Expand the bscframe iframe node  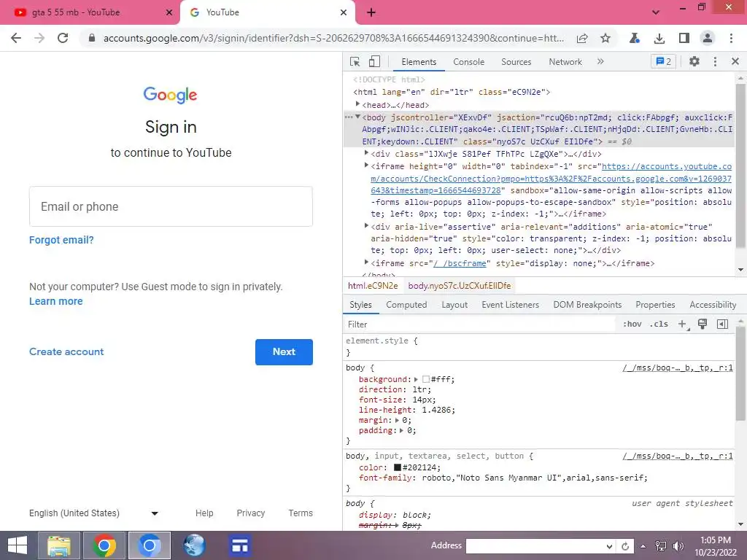[366, 262]
